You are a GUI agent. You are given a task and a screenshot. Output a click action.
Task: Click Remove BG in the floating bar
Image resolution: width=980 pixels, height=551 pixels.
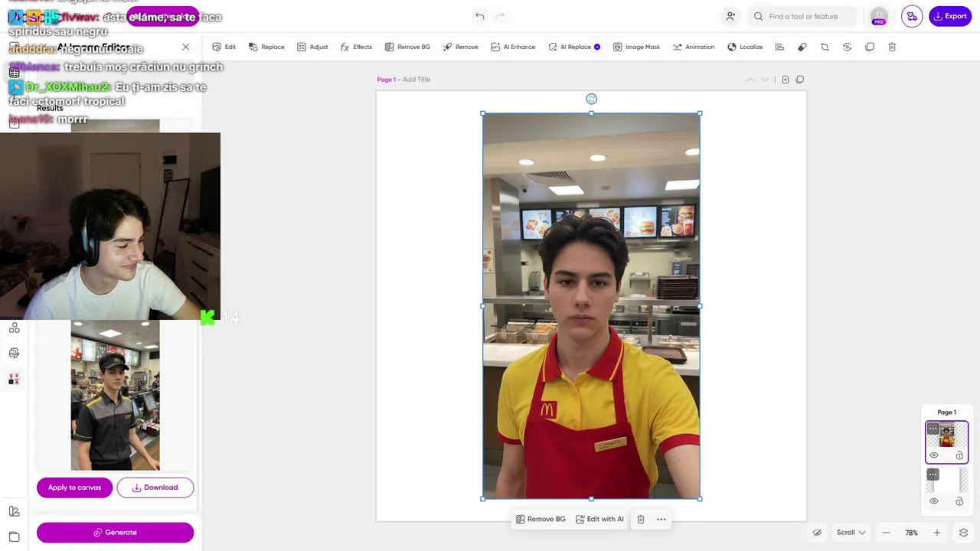pyautogui.click(x=541, y=519)
